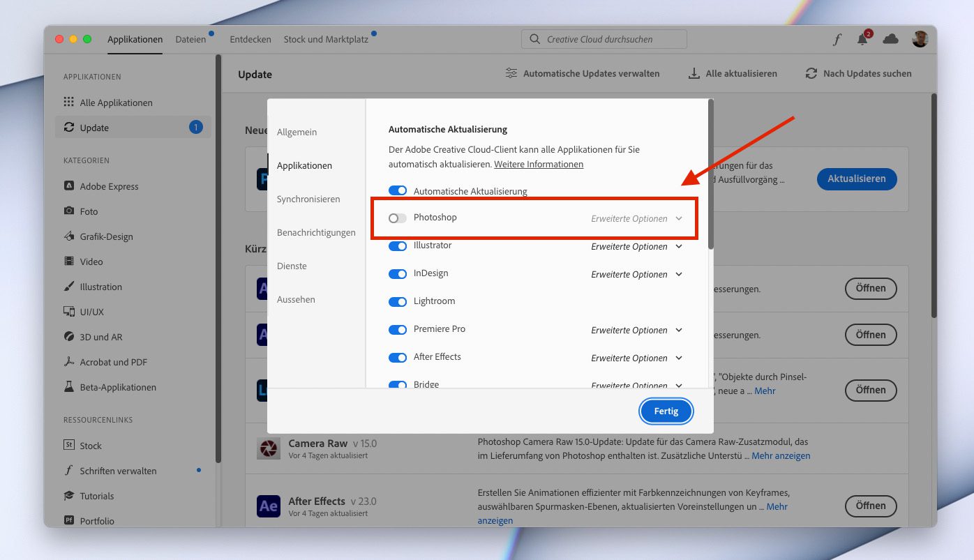The image size is (974, 560).
Task: Click the Creative Cloud durchsuchen search field
Action: point(604,40)
